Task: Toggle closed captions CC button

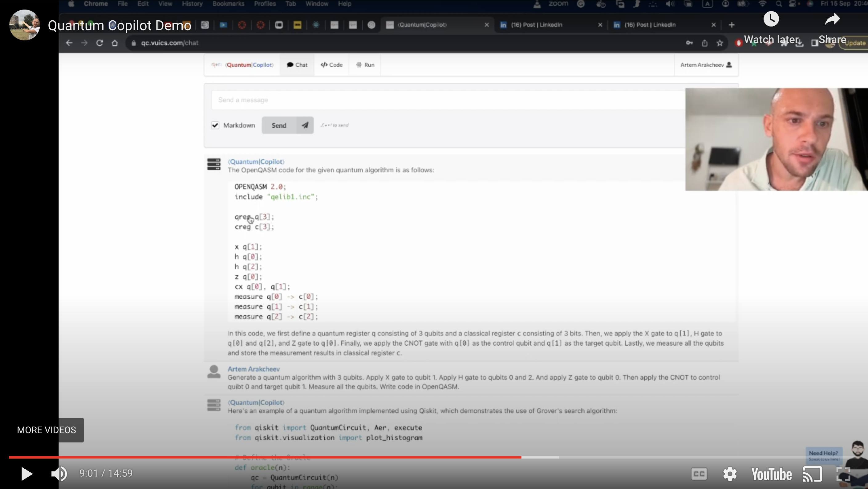Action: (699, 474)
